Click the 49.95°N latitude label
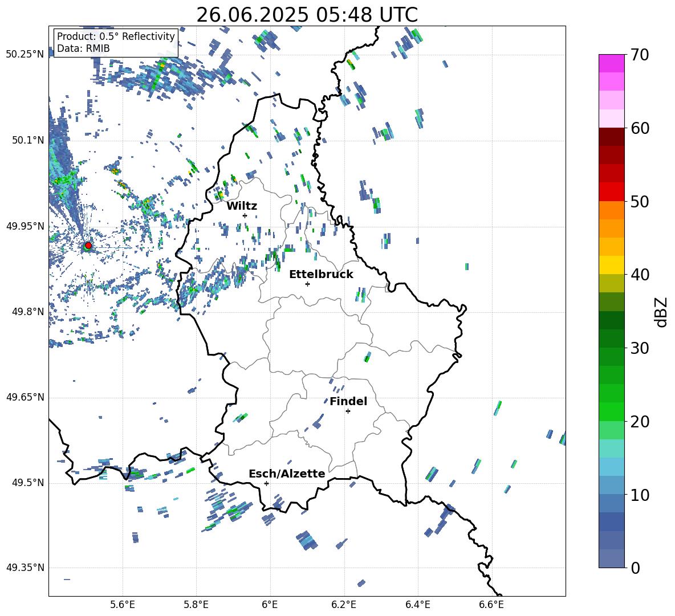 (x=25, y=226)
